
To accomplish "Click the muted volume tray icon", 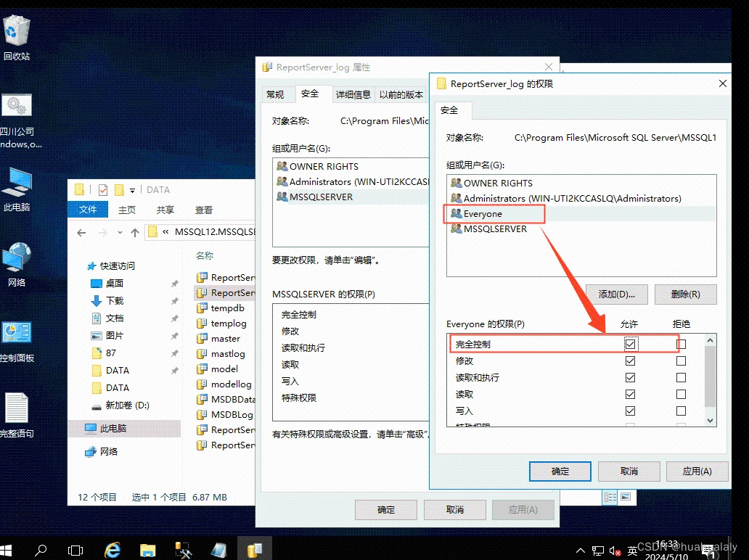I will click(615, 551).
